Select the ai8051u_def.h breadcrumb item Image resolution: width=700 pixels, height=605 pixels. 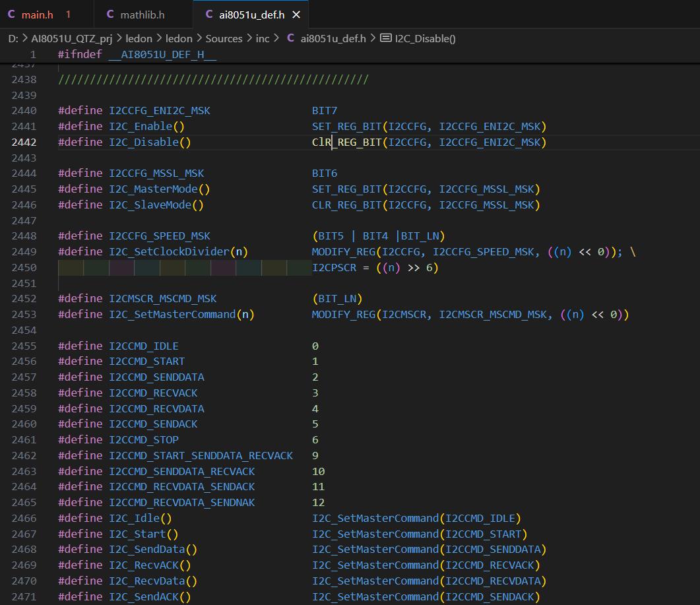click(333, 38)
